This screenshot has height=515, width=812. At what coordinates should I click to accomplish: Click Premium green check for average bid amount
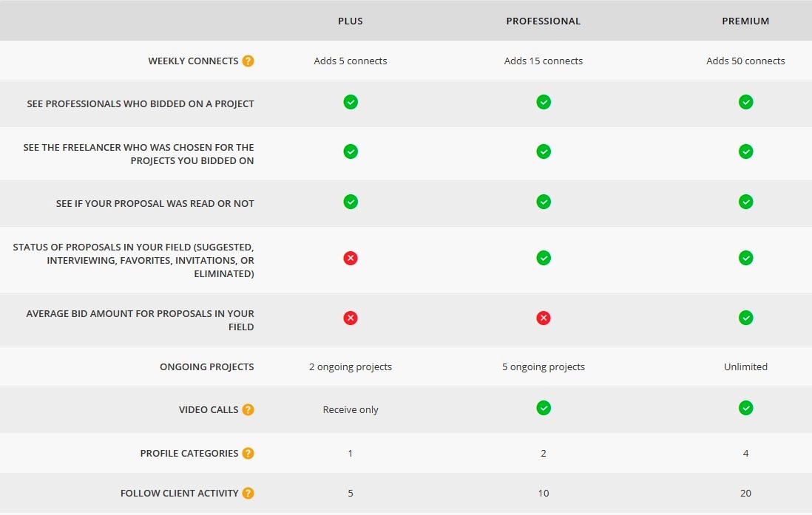pyautogui.click(x=745, y=318)
